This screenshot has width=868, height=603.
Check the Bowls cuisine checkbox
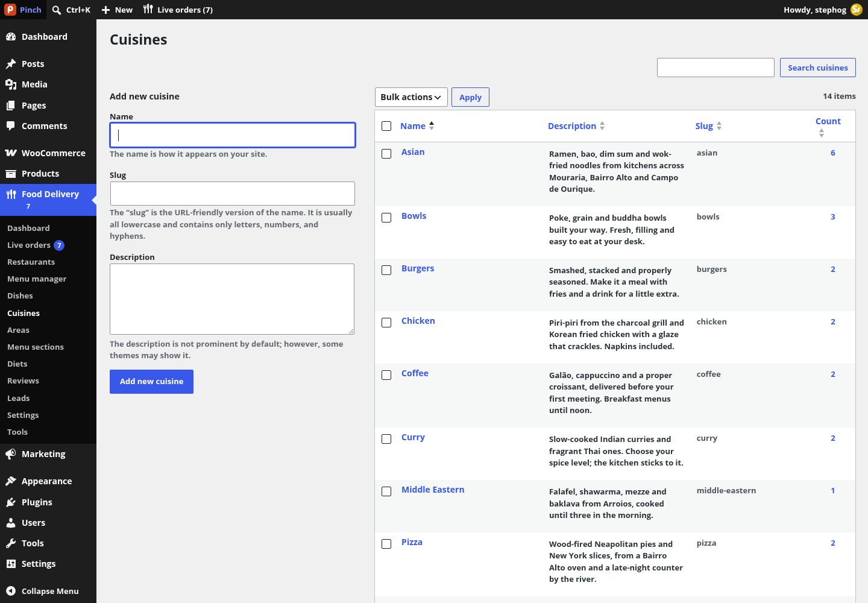pos(386,218)
